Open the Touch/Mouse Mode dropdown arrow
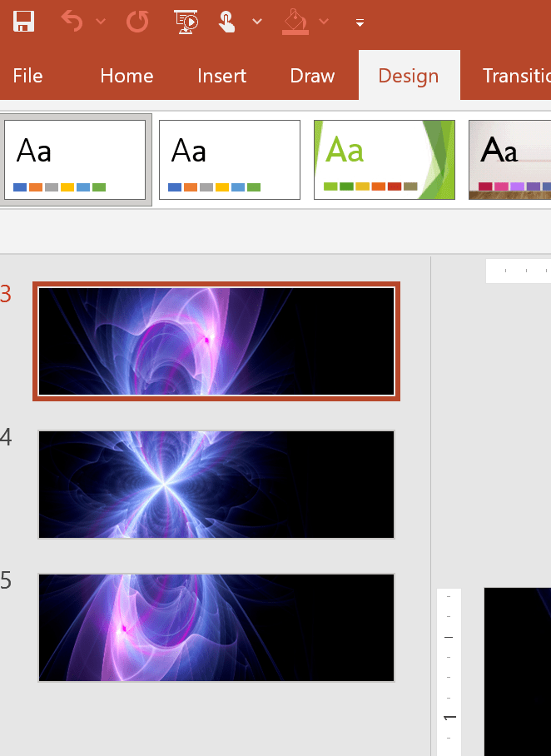This screenshot has height=756, width=551. point(257,22)
